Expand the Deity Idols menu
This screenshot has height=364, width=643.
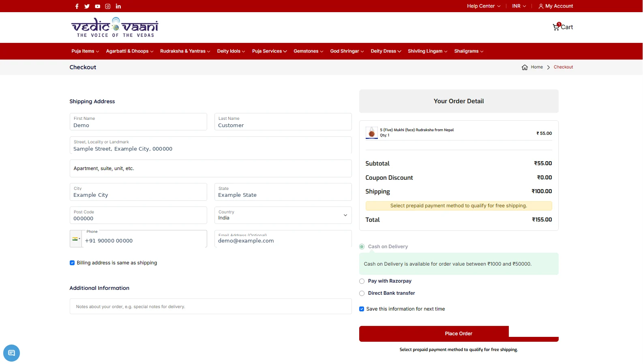(231, 51)
